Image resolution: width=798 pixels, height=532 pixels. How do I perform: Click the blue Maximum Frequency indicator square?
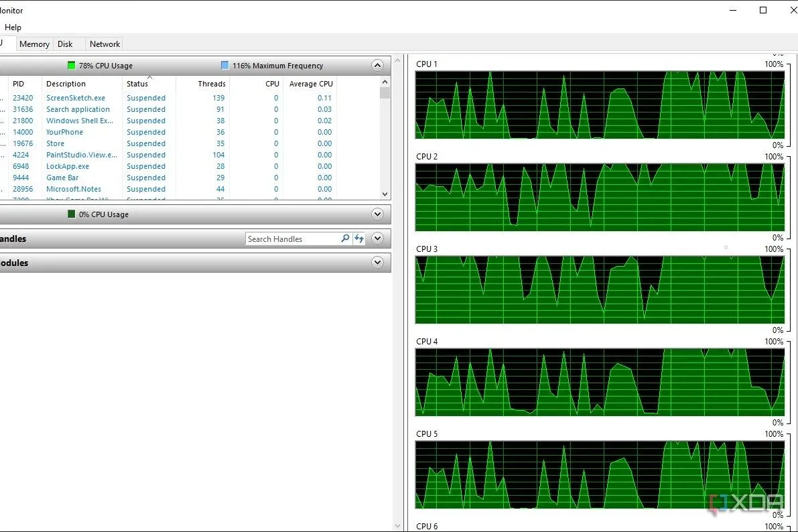coord(225,66)
